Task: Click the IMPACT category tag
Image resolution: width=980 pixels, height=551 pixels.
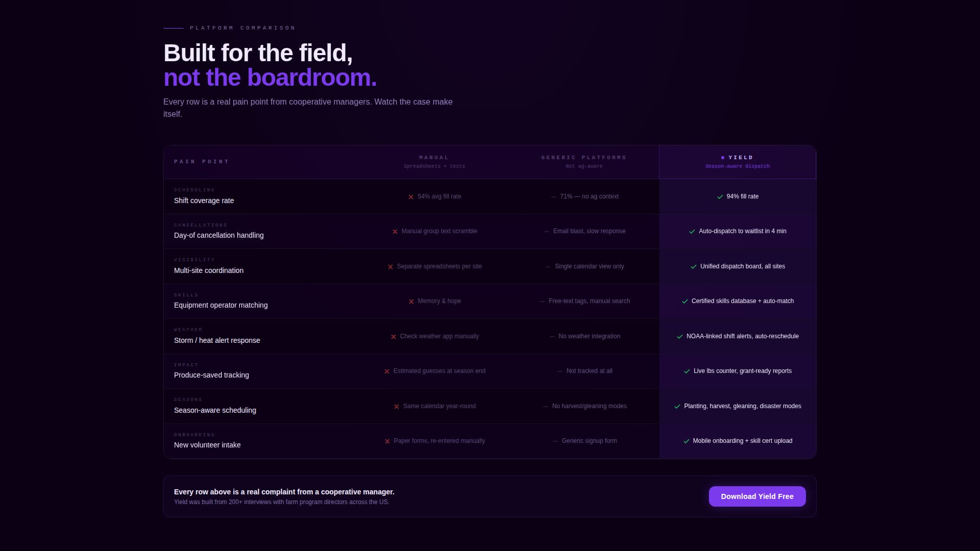Action: coord(186,365)
